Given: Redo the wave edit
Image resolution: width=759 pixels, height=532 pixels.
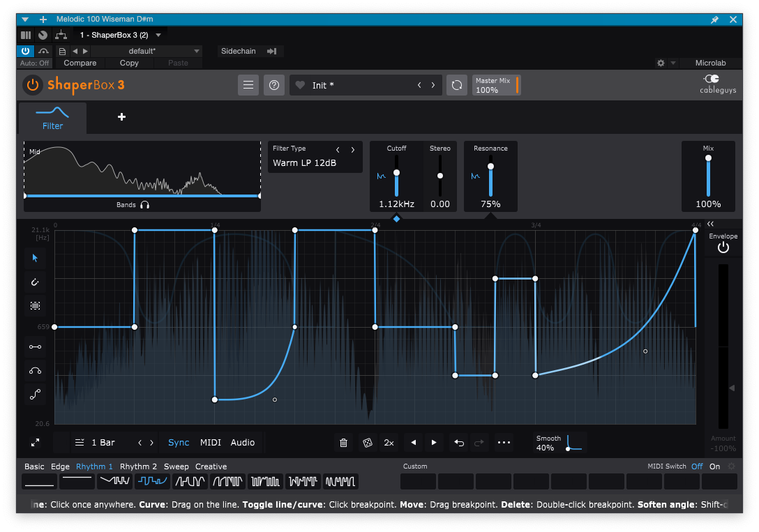Looking at the screenshot, I should (479, 443).
